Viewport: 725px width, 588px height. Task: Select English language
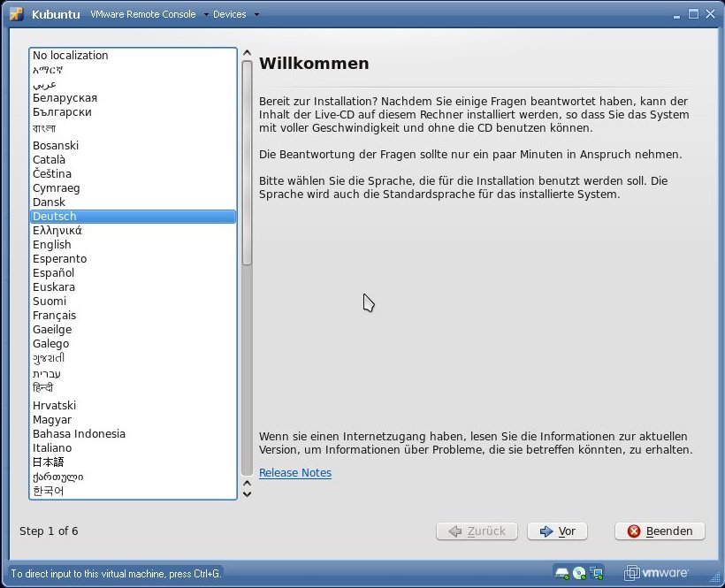pos(134,245)
